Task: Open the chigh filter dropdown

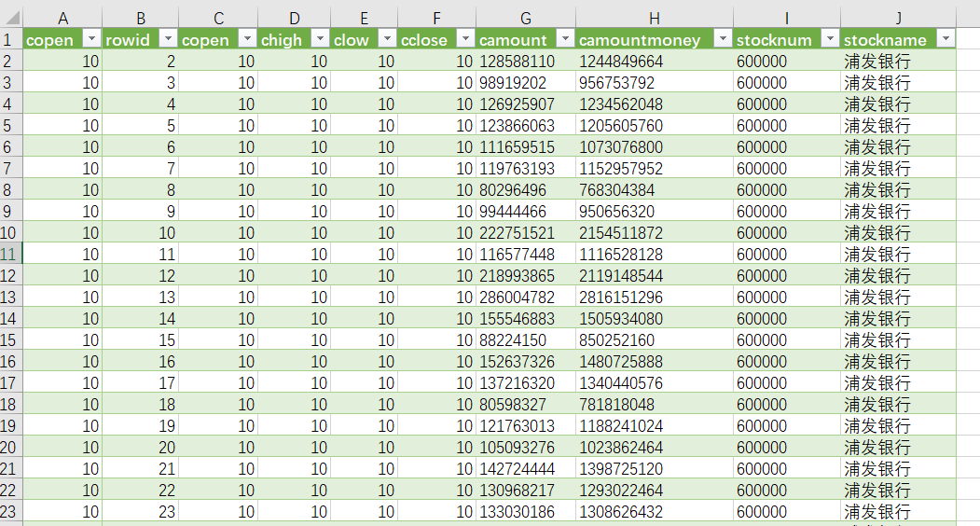Action: coord(320,39)
